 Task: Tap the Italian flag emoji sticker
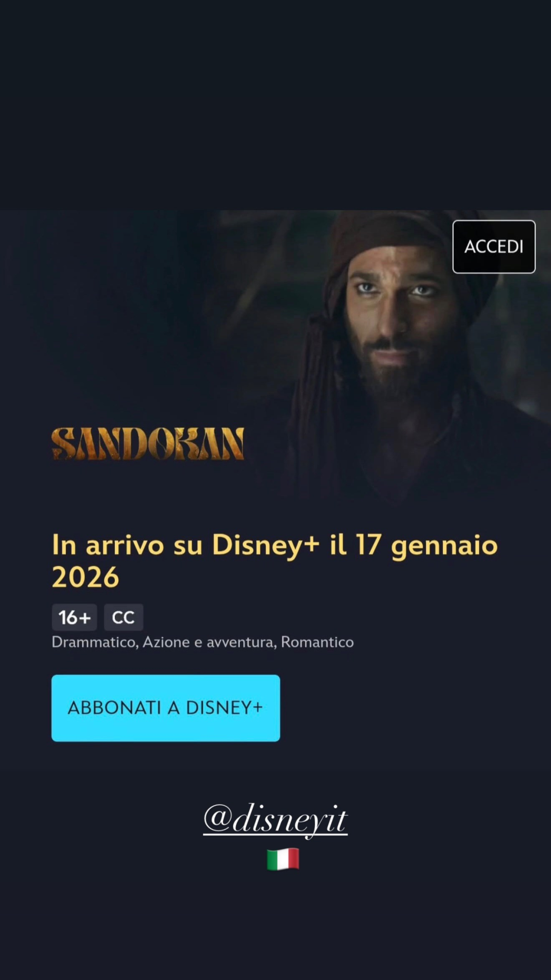(x=283, y=859)
